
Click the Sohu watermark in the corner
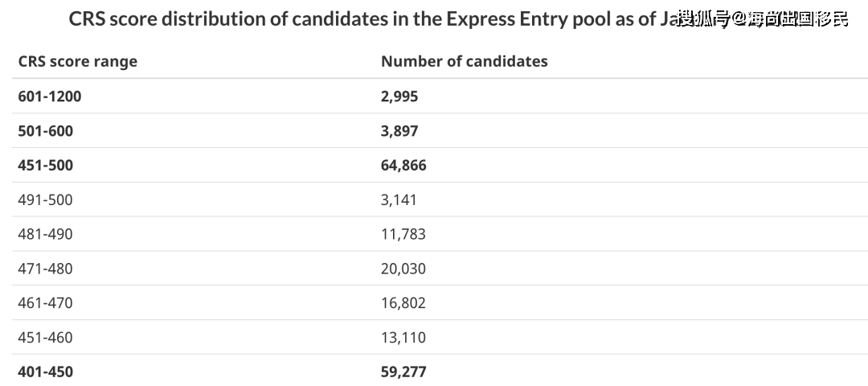(x=762, y=18)
